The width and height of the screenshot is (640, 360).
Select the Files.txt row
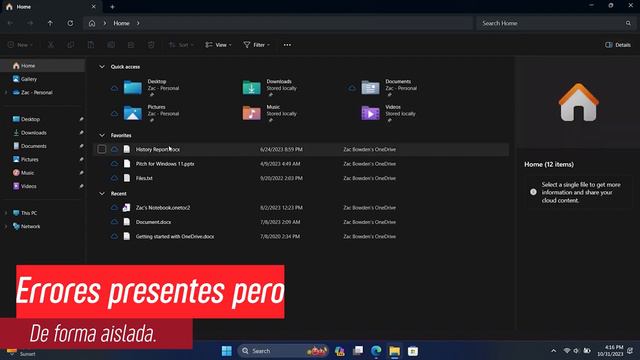302,178
